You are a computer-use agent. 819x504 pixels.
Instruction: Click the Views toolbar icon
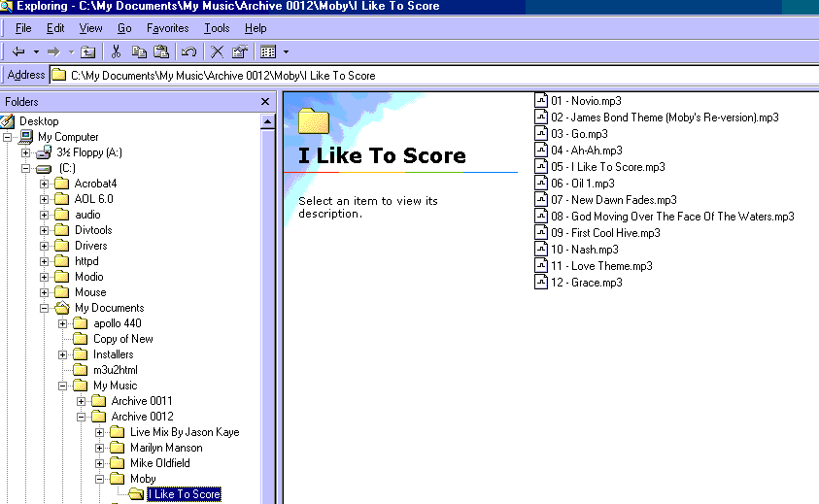(x=268, y=51)
